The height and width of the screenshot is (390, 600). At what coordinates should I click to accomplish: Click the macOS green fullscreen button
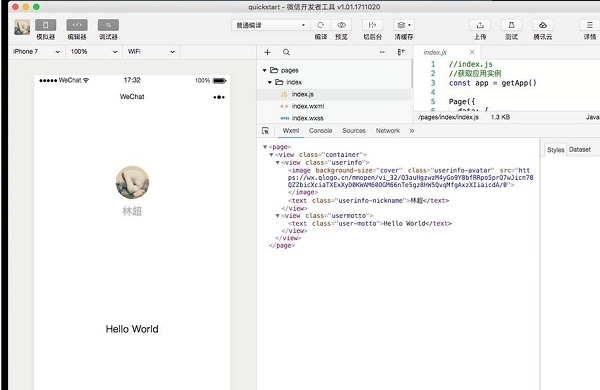[x=36, y=7]
